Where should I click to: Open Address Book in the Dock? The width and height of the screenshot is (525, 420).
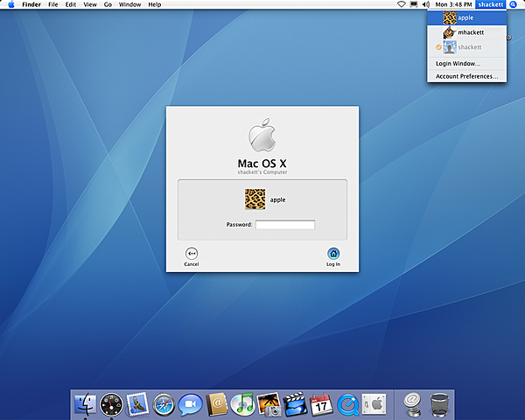[216, 404]
